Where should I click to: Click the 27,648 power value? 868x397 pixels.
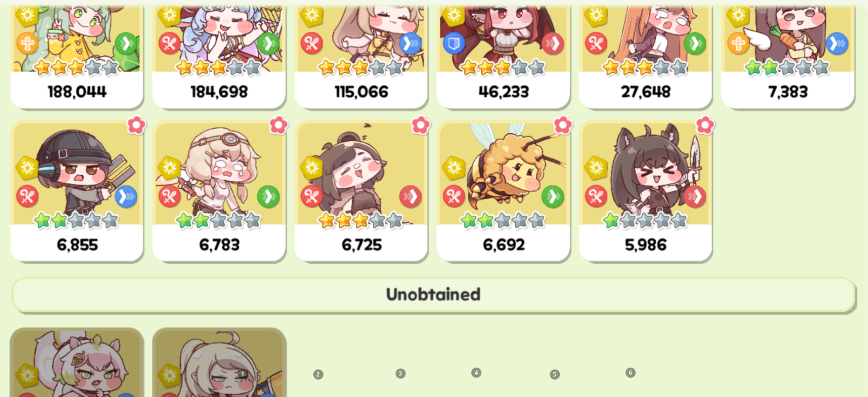click(646, 92)
